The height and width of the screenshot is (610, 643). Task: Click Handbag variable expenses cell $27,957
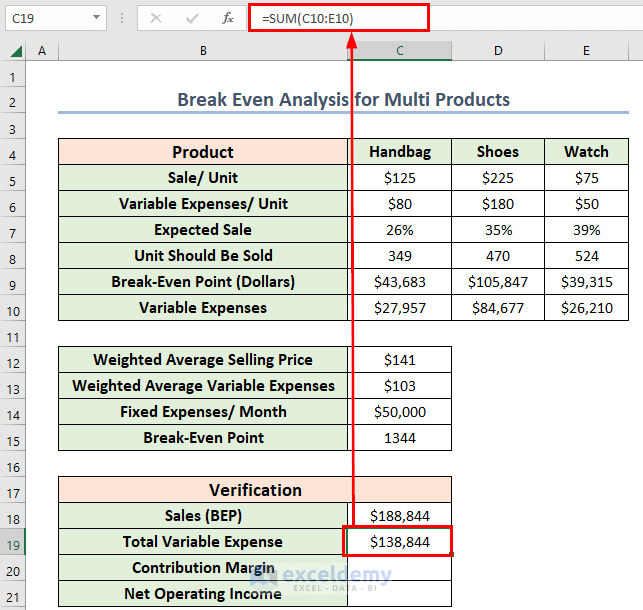click(x=400, y=307)
